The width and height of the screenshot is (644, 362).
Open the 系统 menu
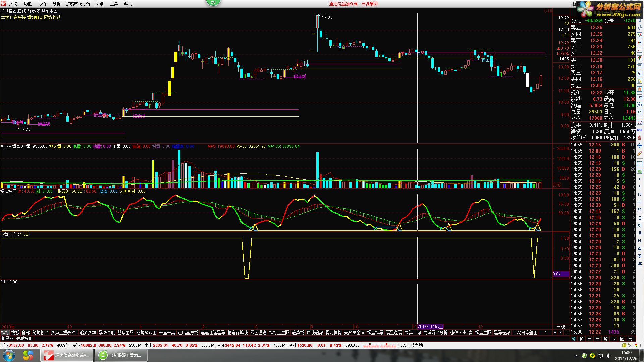pyautogui.click(x=13, y=4)
